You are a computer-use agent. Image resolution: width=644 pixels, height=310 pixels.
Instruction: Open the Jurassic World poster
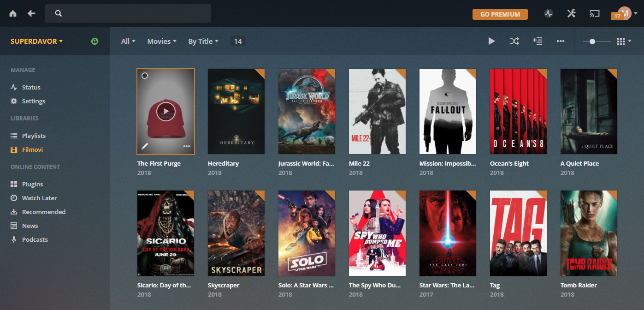click(307, 111)
